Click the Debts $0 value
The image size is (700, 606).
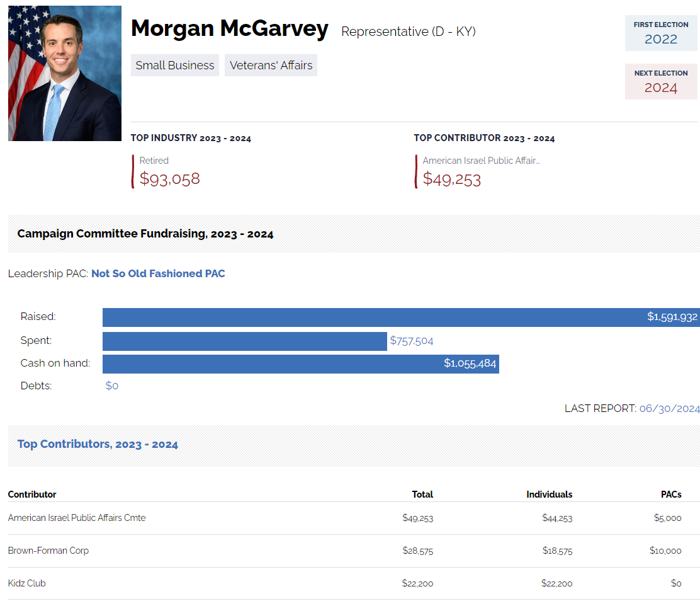[112, 386]
